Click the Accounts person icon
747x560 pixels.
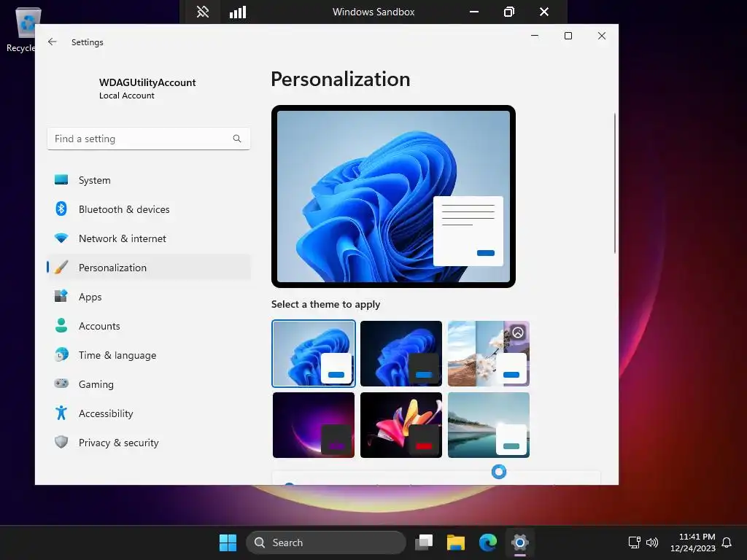pyautogui.click(x=61, y=325)
